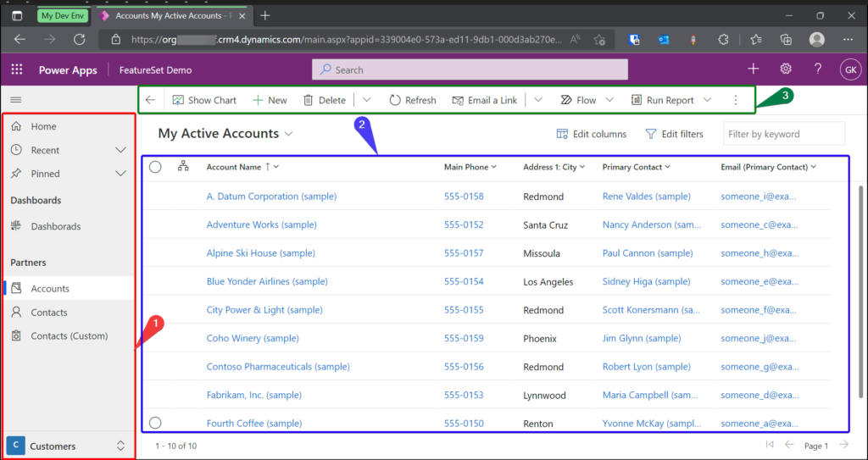This screenshot has width=868, height=460.
Task: Click the Edit filters button
Action: pos(674,134)
